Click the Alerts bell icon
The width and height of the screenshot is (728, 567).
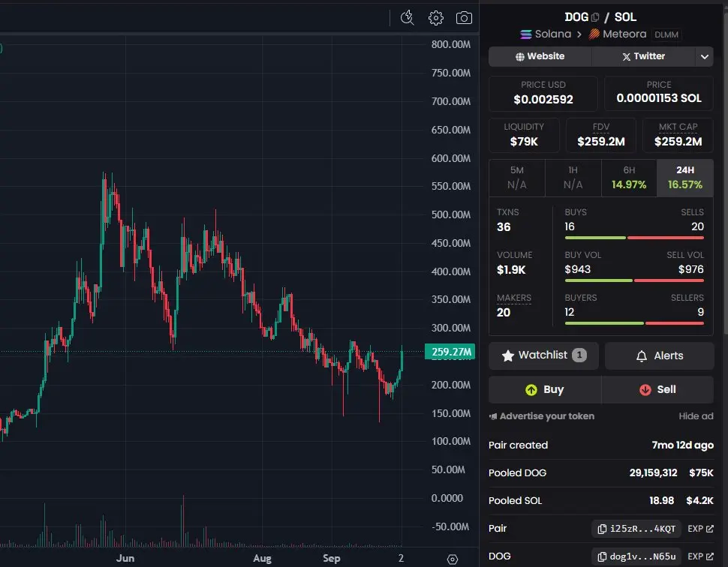tap(642, 356)
